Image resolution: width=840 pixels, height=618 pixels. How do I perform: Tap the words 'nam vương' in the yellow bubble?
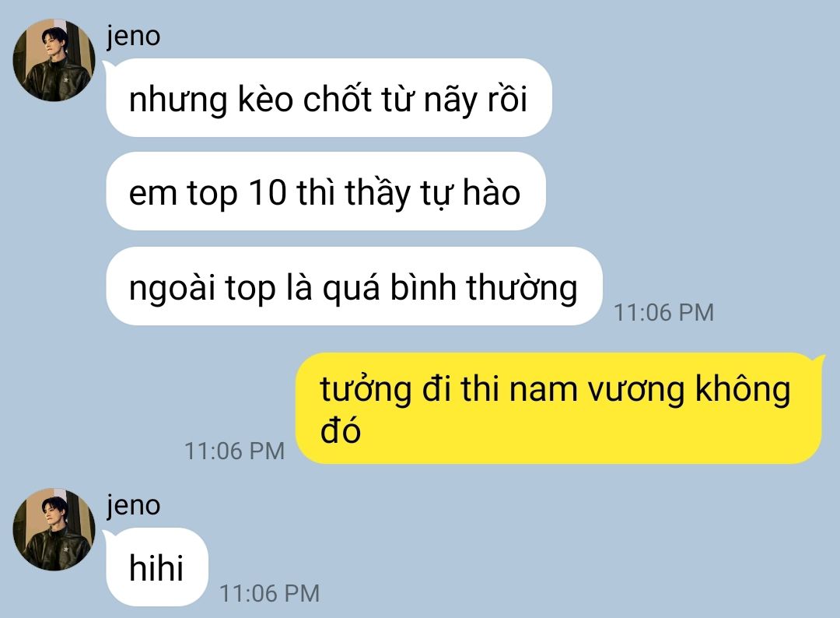pyautogui.click(x=597, y=389)
